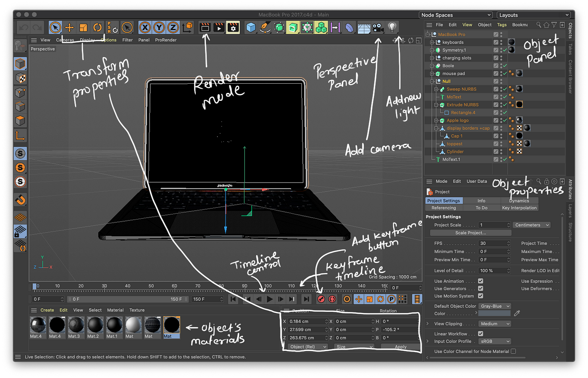Viewport: 588px width, 378px height.
Task: Switch to the Key Interpolation tab
Action: click(519, 208)
